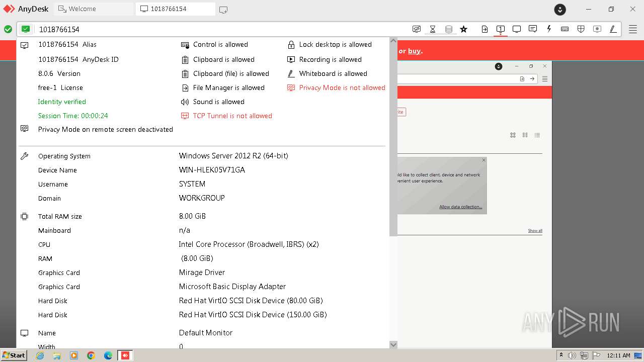Click AnyDesk taskbar button
Image resolution: width=644 pixels, height=362 pixels.
click(x=125, y=355)
